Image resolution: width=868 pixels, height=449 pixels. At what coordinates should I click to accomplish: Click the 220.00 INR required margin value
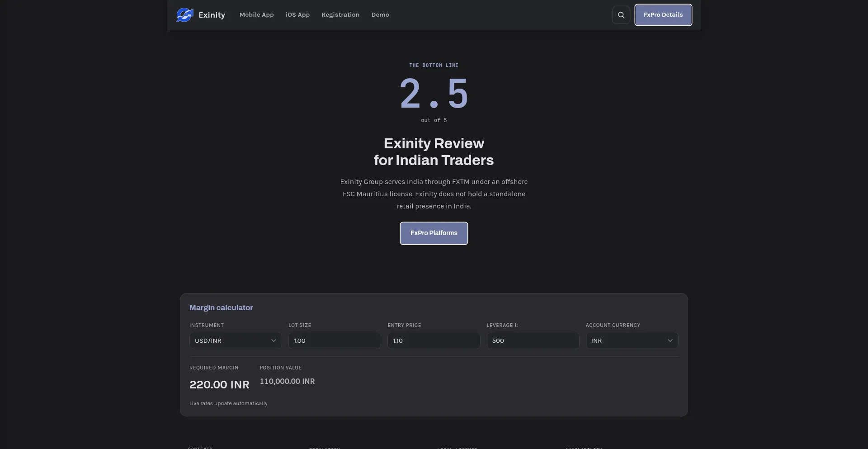click(x=219, y=385)
